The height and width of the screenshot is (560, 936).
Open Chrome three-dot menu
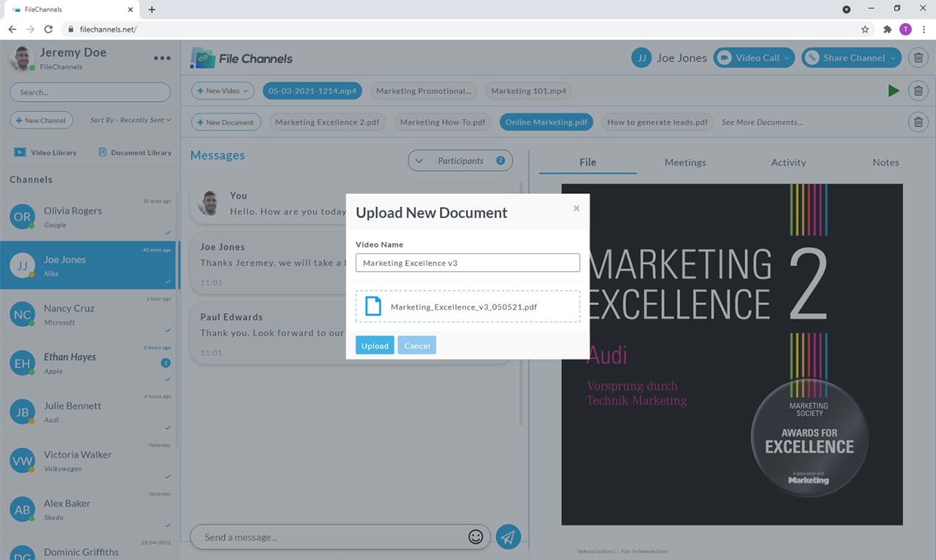click(923, 29)
